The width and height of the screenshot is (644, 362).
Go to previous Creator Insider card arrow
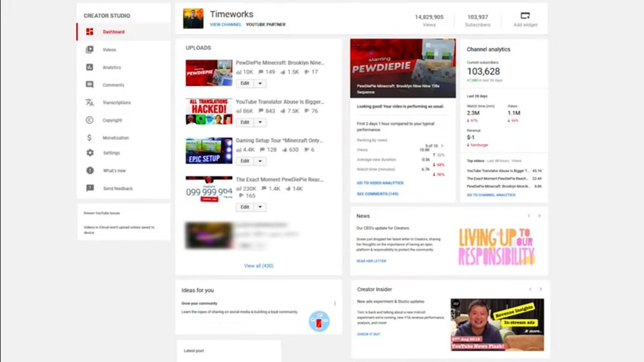click(x=530, y=289)
